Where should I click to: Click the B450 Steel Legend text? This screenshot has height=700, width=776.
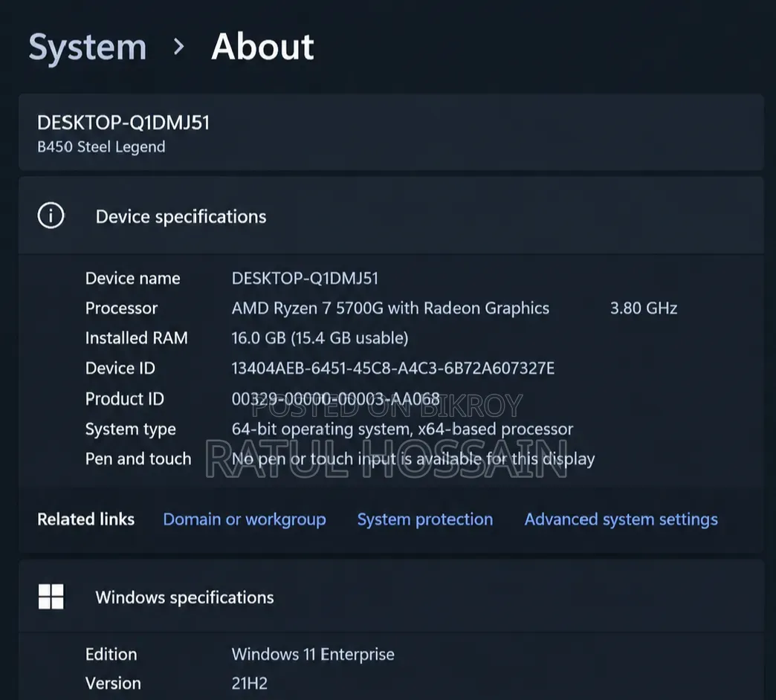(x=101, y=147)
